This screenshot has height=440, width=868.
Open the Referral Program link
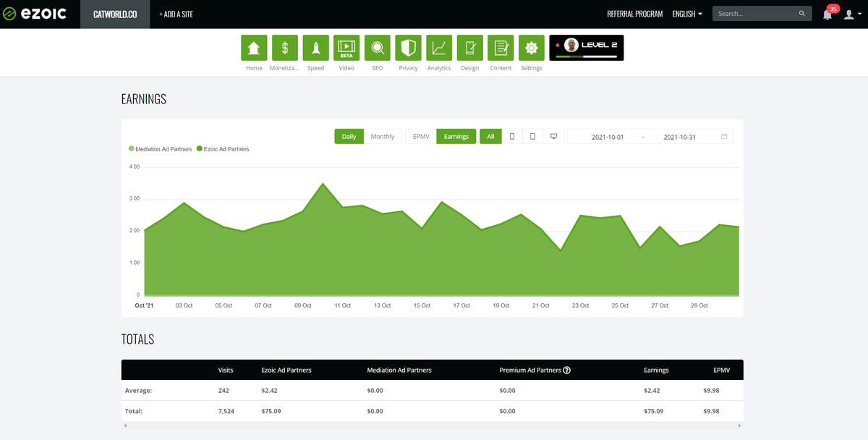[634, 14]
